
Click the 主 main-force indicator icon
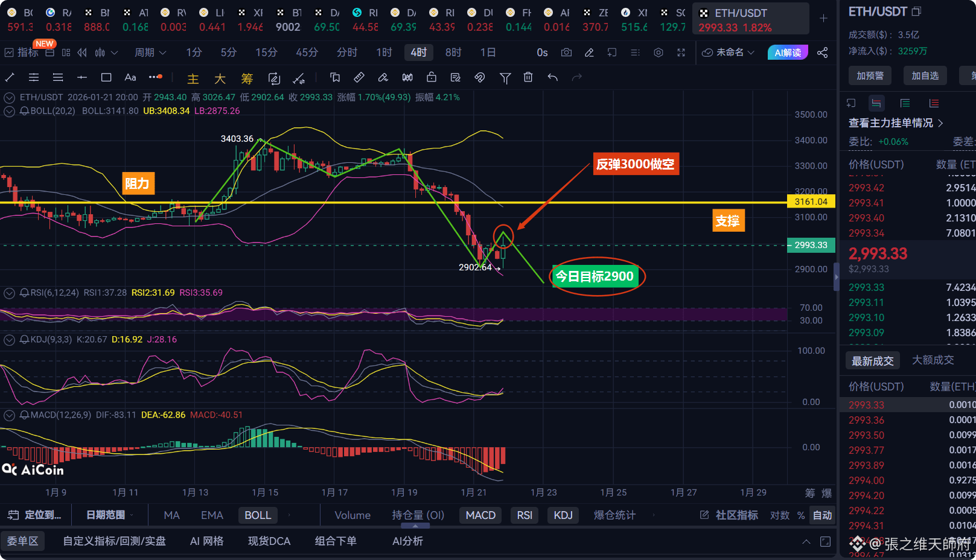point(193,78)
